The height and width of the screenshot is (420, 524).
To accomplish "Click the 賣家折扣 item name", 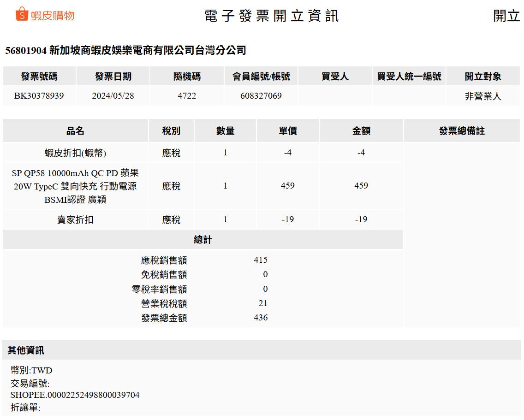I will [x=75, y=220].
